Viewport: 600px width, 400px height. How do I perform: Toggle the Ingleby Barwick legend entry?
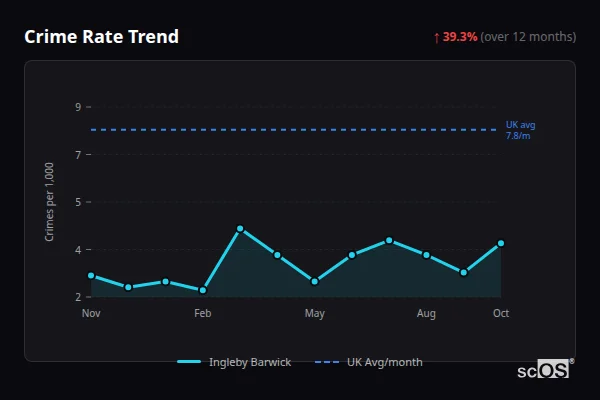[234, 362]
